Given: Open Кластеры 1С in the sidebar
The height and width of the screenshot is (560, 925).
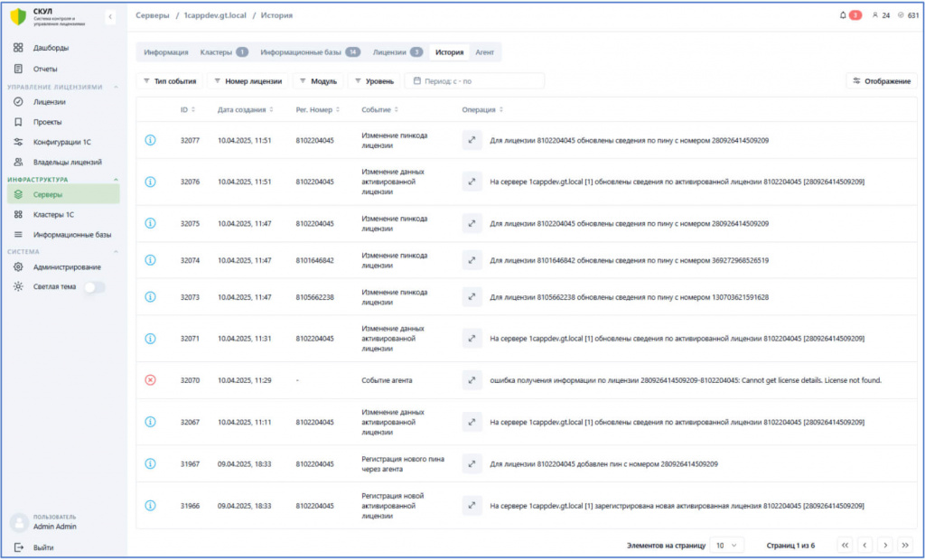Looking at the screenshot, I should [63, 215].
